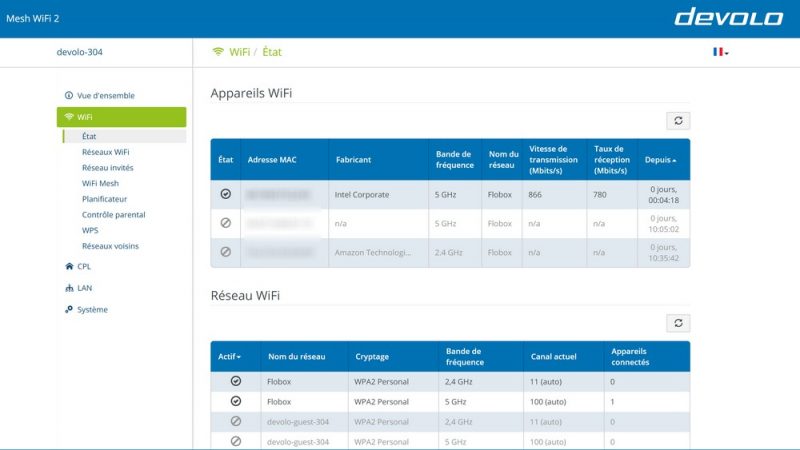Click the network icon beside LAN

point(69,288)
